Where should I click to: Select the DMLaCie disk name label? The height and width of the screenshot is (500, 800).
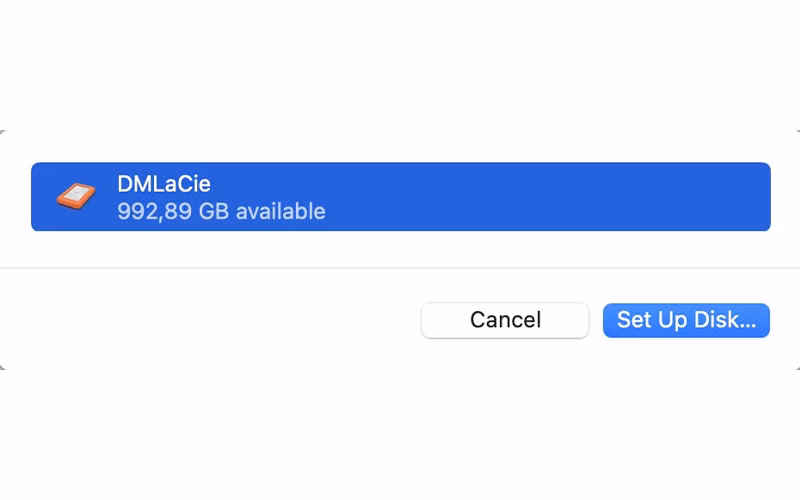[x=164, y=184]
